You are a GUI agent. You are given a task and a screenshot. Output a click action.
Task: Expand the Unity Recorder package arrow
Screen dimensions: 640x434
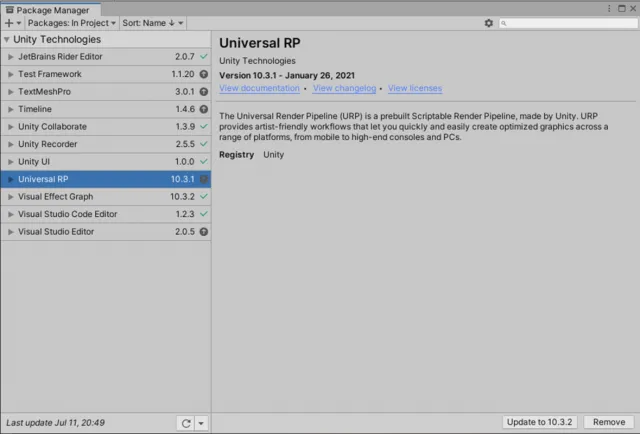coord(11,145)
